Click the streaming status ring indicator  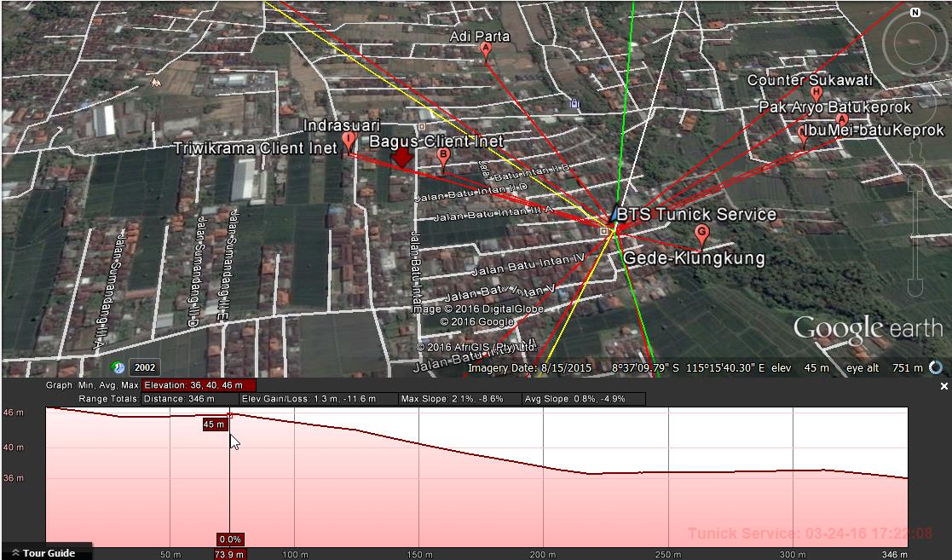coord(936,367)
